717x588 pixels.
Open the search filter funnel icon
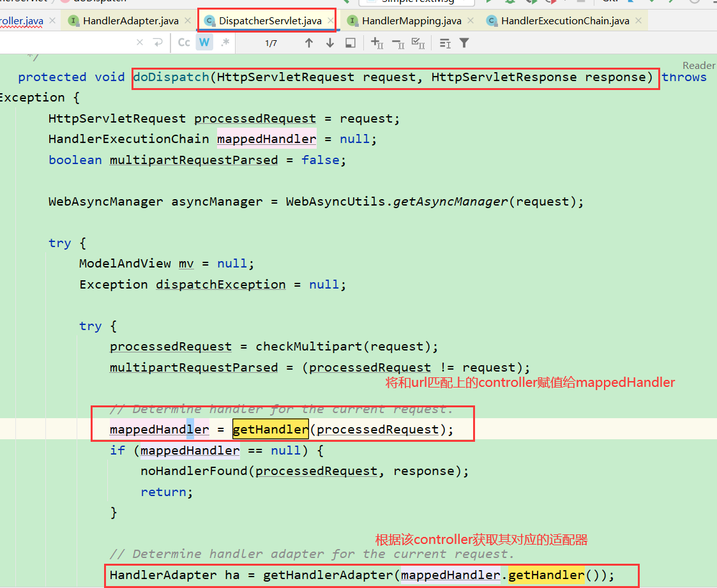click(464, 43)
